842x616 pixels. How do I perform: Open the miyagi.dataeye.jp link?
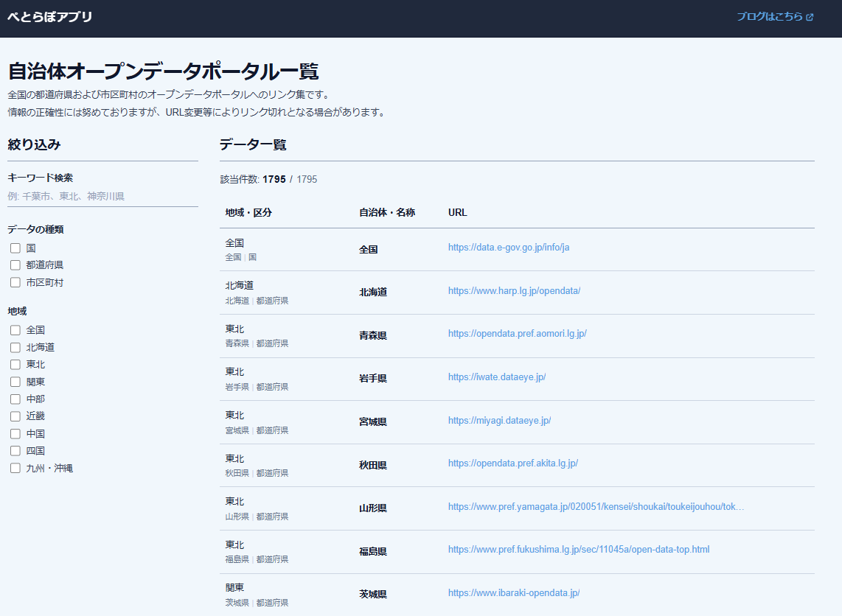tap(499, 421)
